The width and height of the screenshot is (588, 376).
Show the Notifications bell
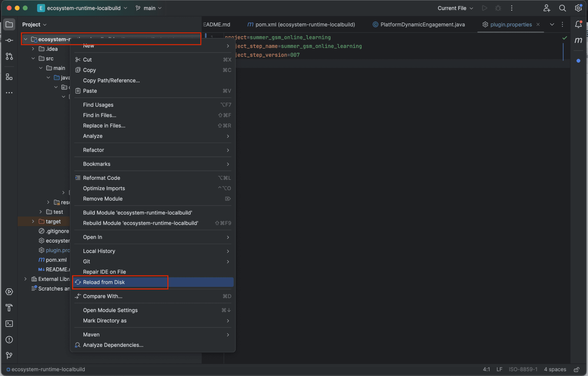(578, 24)
